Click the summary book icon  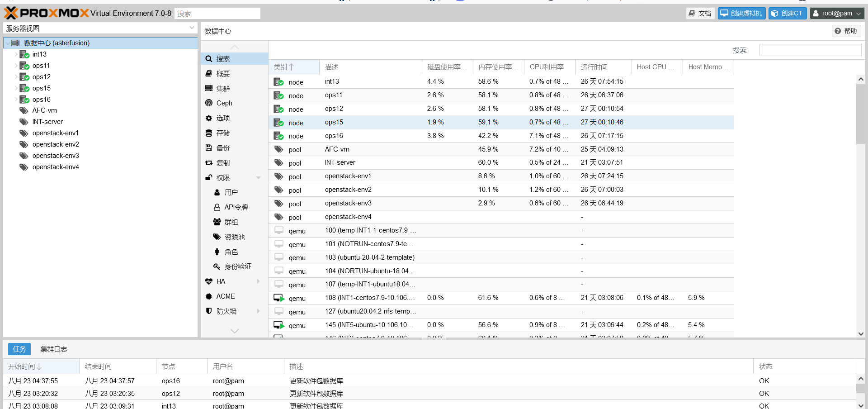[x=209, y=73]
